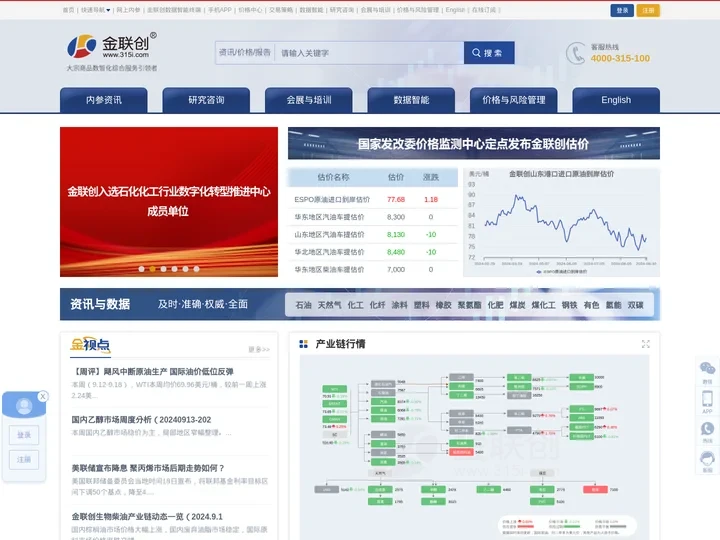Click the crude oil price line chart
720x540 pixels.
pos(562,223)
